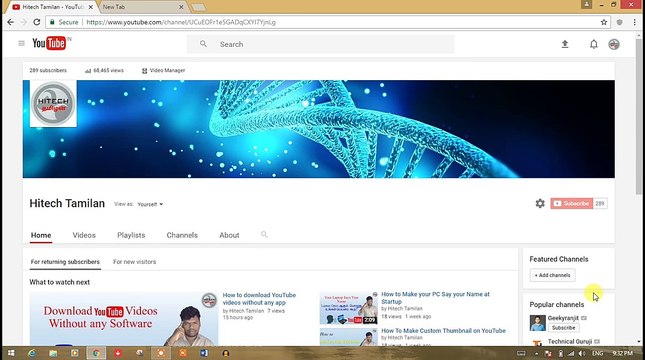Click the Chrome taskbar icon

point(96,353)
